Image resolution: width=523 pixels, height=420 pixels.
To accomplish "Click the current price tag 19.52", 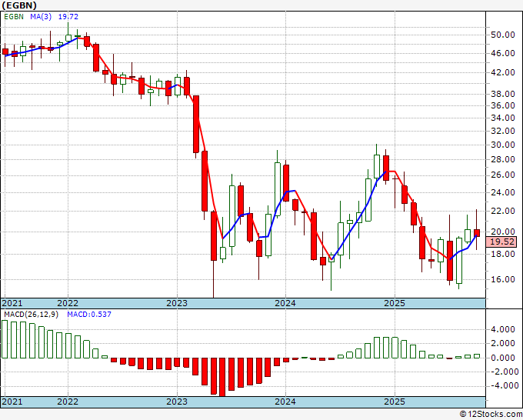I will (x=501, y=242).
